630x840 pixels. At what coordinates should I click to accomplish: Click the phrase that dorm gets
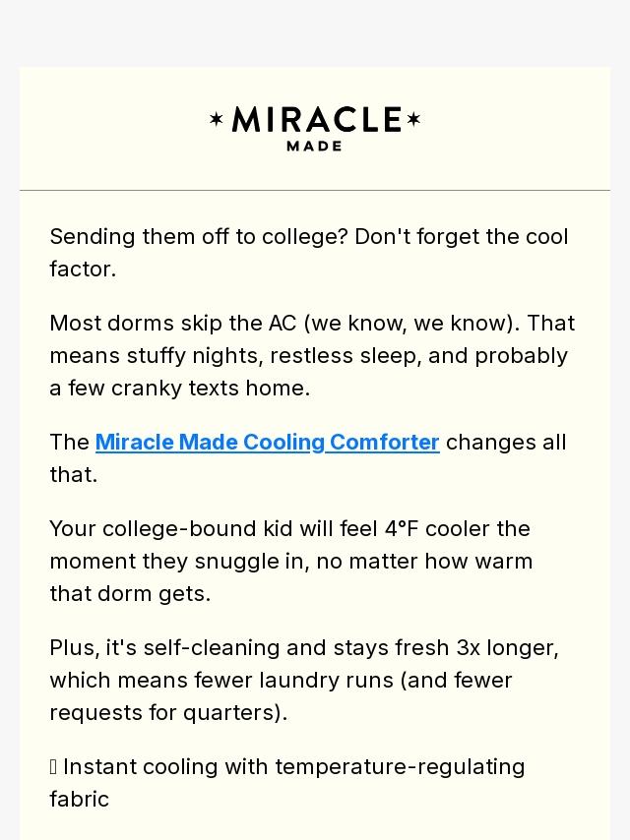(130, 594)
